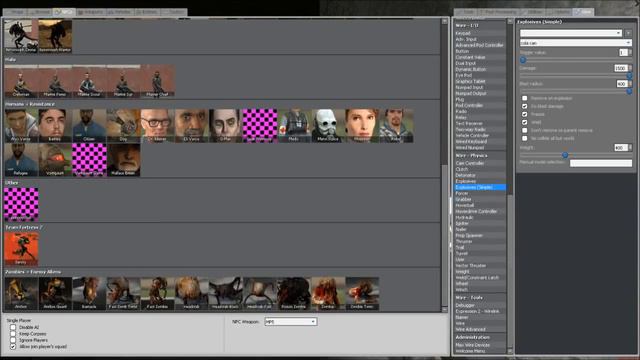The width and height of the screenshot is (640, 360).
Task: Open the cola can model dropdown
Action: click(576, 42)
